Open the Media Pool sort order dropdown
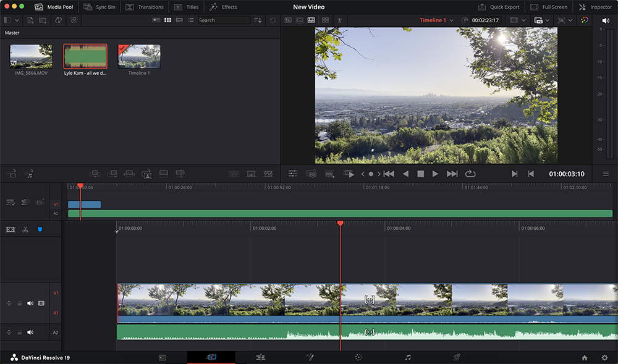 (x=258, y=20)
